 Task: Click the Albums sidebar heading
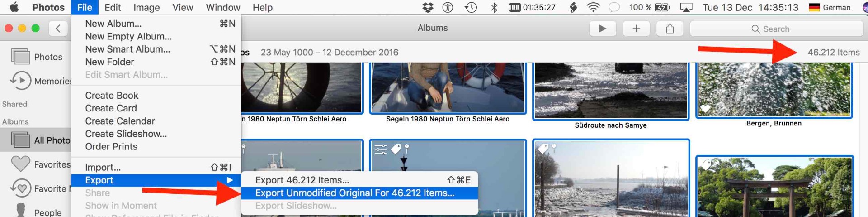[15, 121]
